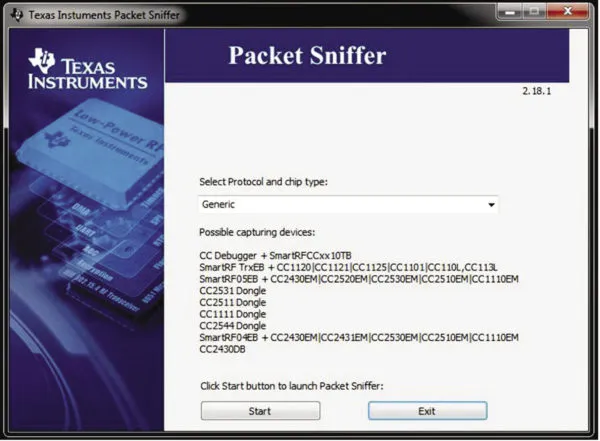Click the 'CC2544 Dongle' entry
This screenshot has height=441, width=600.
tap(232, 326)
